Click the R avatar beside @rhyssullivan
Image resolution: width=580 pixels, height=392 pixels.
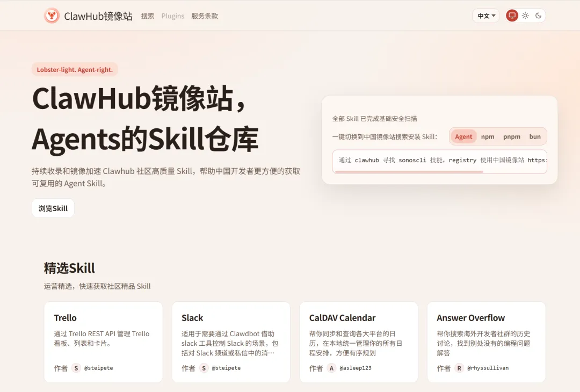tap(459, 368)
